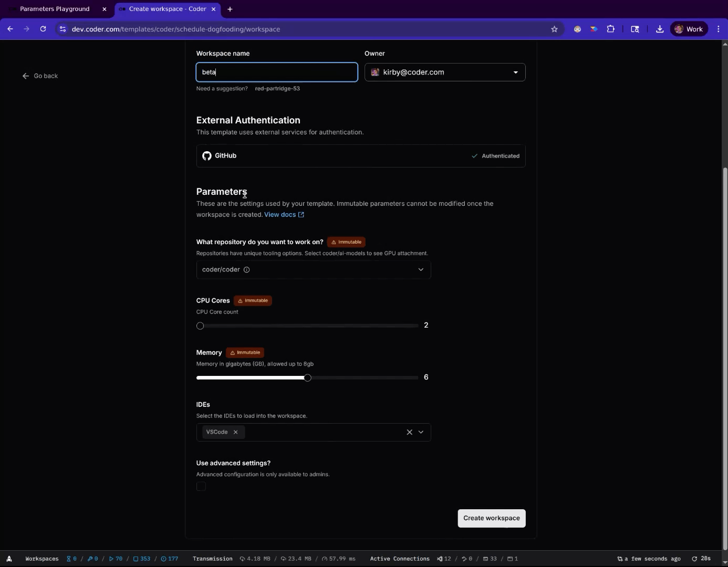Image resolution: width=728 pixels, height=567 pixels.
Task: Click the running workspaces play icon in status bar
Action: tap(111, 559)
